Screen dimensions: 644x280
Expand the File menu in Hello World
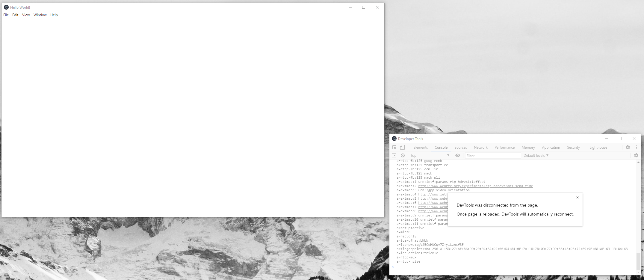tap(5, 15)
